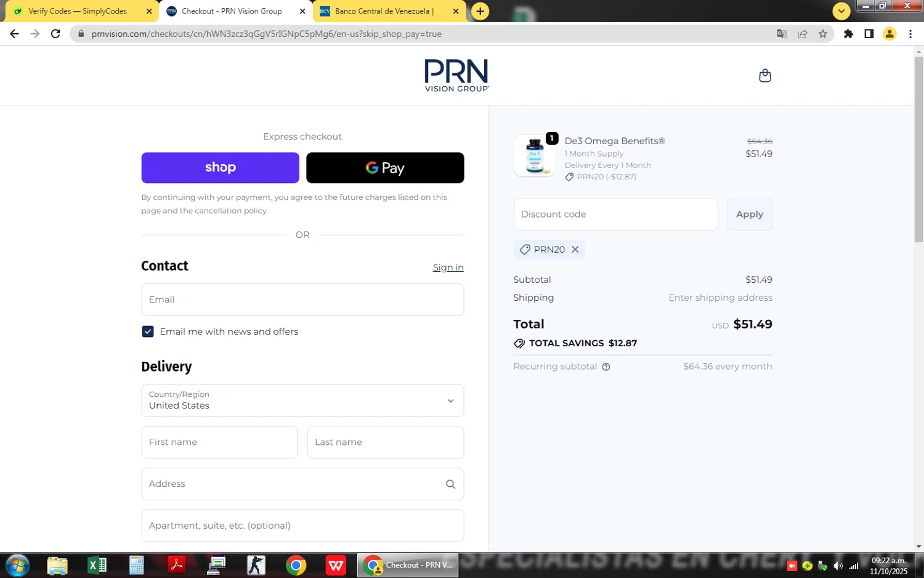Click Apartment, suite, etc. optional field
This screenshot has width=924, height=578.
[x=302, y=526]
